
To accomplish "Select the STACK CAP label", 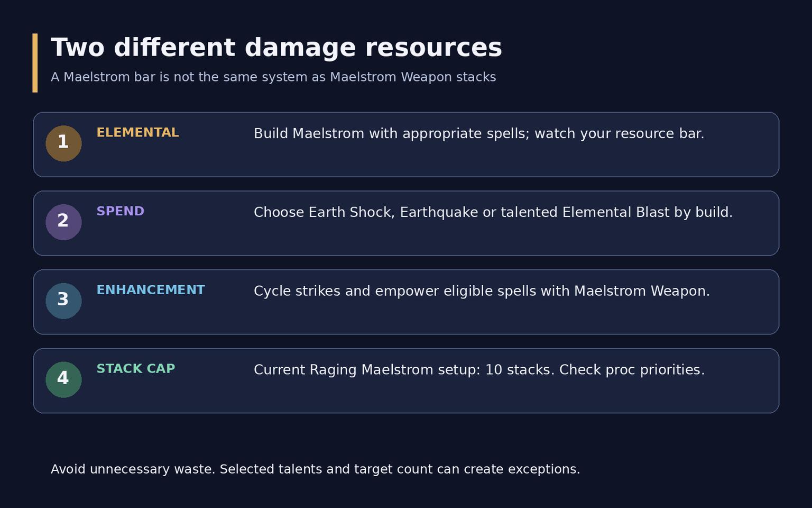I will [x=135, y=369].
